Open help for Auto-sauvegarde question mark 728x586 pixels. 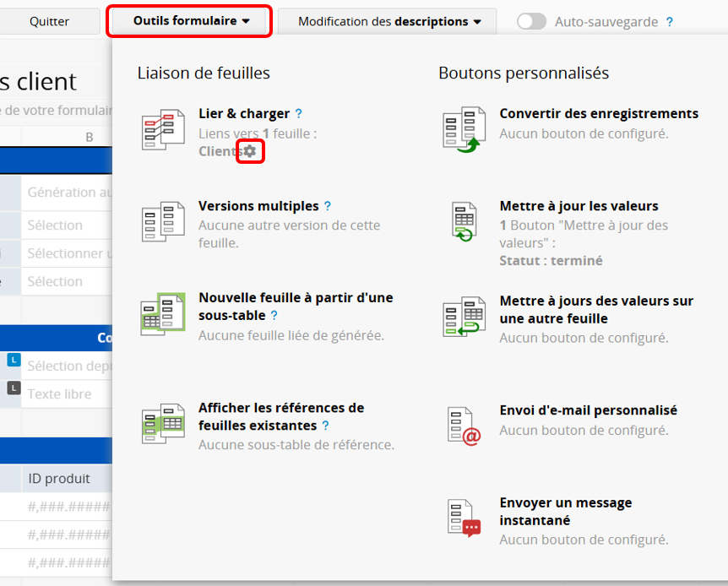pyautogui.click(x=670, y=22)
